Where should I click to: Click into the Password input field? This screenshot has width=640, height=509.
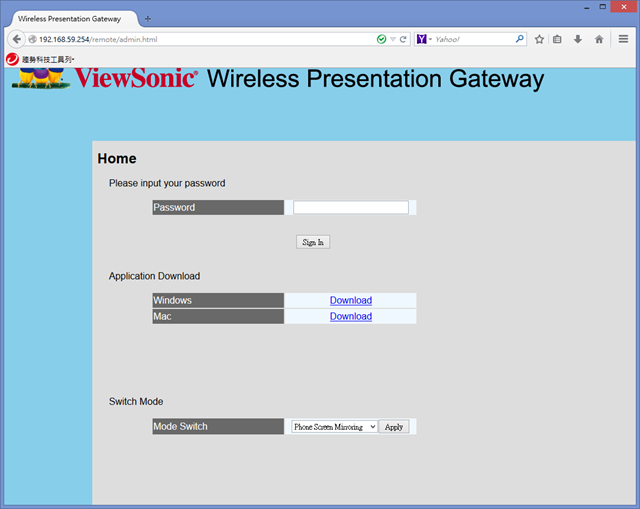pyautogui.click(x=351, y=207)
